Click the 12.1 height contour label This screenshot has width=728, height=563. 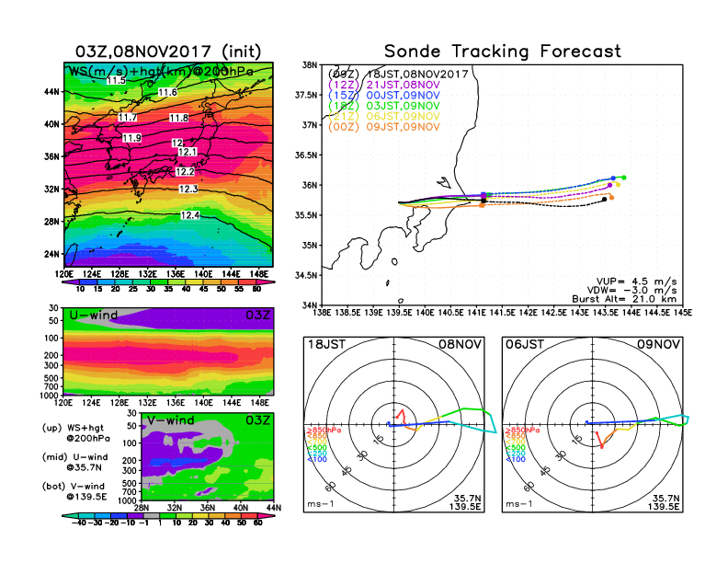[x=188, y=152]
